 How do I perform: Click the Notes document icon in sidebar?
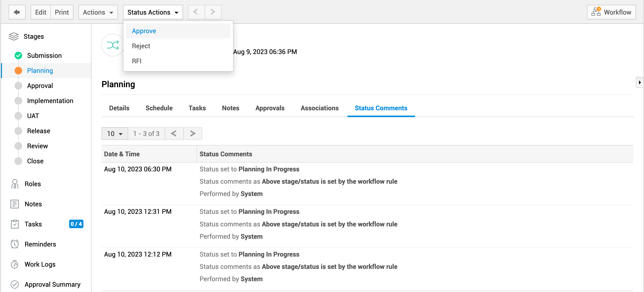click(15, 204)
